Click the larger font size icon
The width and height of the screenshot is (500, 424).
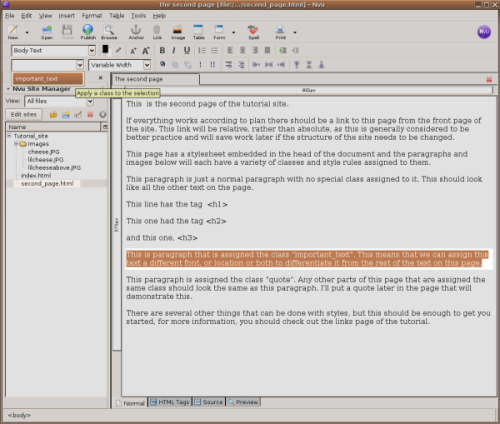[146, 51]
